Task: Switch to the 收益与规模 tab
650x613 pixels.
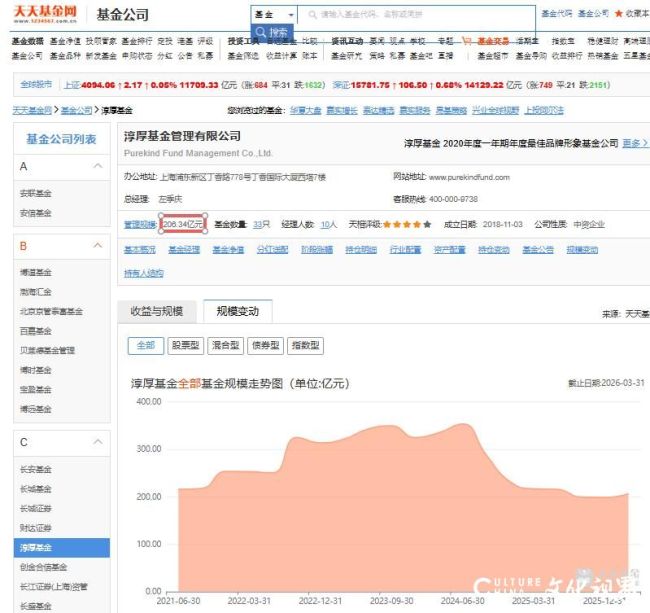Action: [x=157, y=311]
